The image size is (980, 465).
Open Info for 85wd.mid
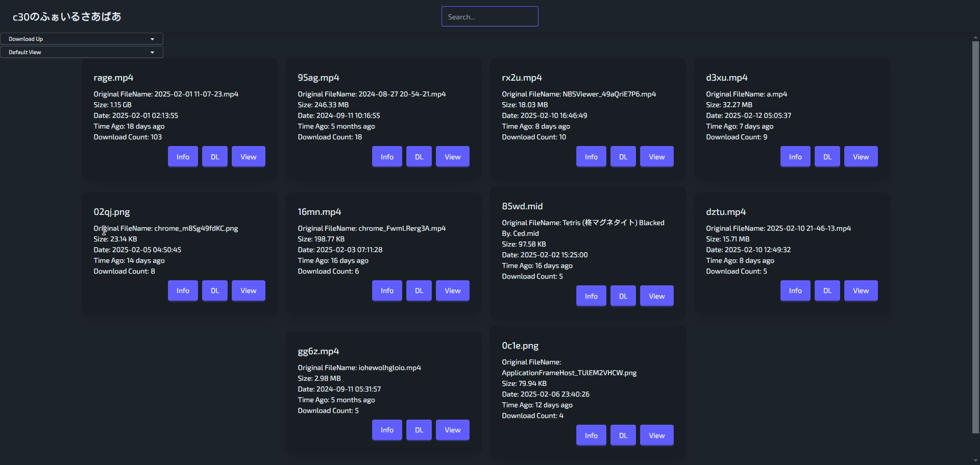(x=591, y=296)
